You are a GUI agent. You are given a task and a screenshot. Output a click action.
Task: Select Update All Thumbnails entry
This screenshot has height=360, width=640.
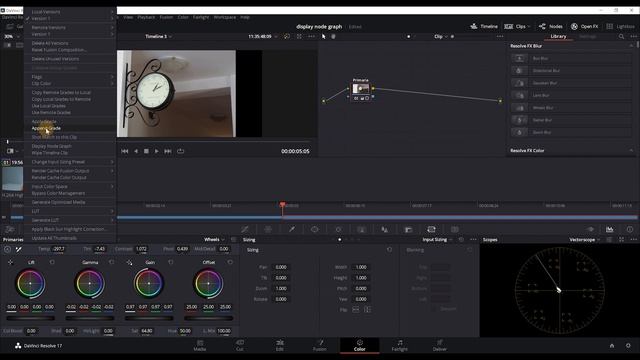[70, 238]
